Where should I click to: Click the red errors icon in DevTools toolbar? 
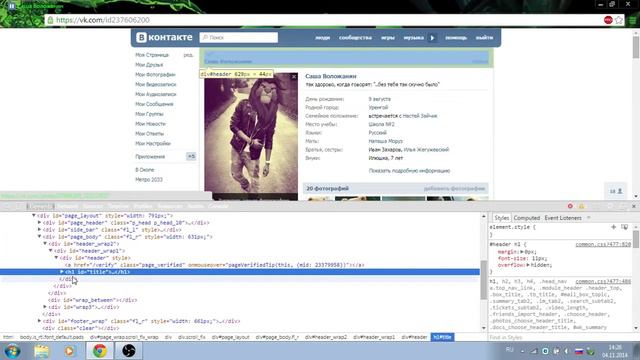coord(570,206)
